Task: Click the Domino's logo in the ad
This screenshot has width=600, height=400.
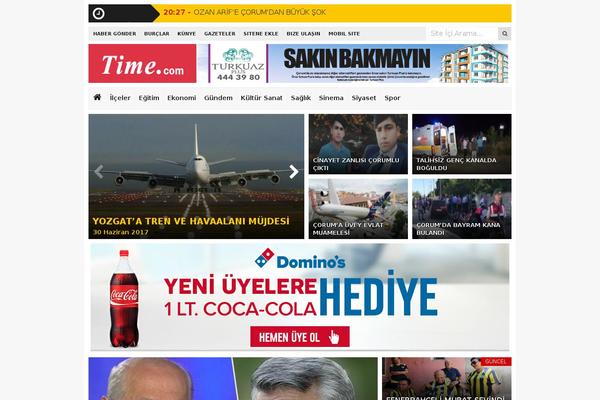Action: [300, 259]
